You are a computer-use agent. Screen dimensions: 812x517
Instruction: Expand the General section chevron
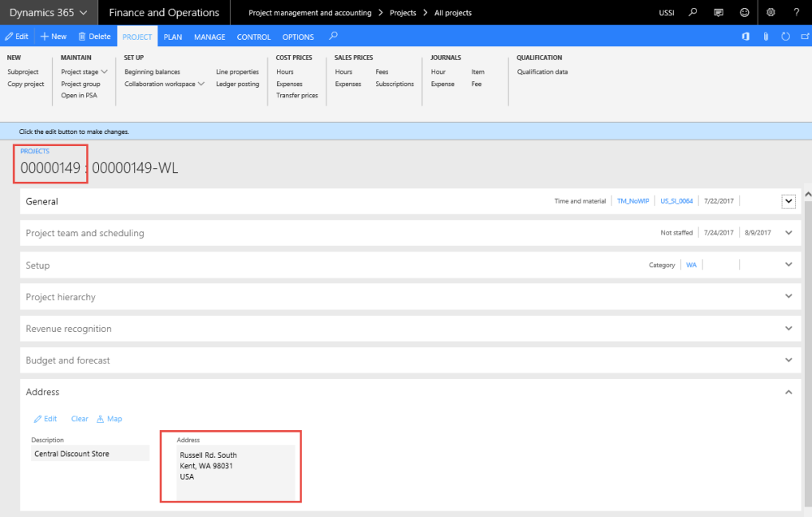[x=788, y=201]
